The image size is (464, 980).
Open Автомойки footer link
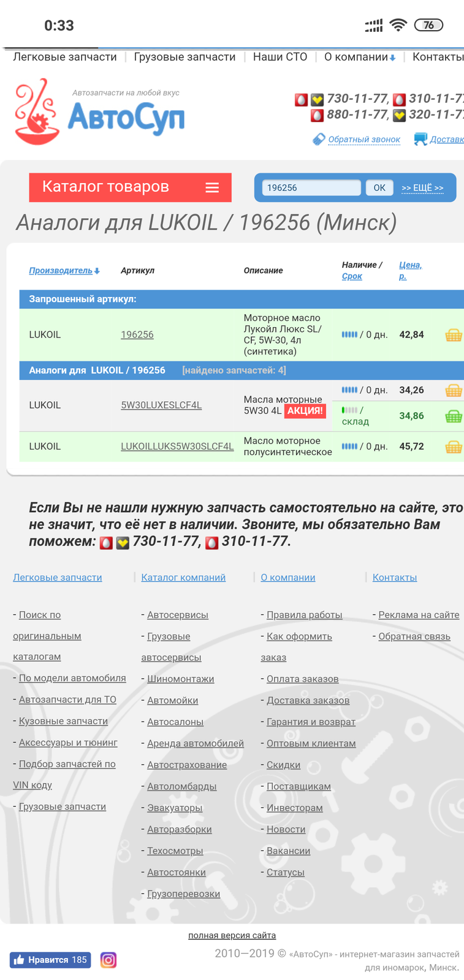[173, 701]
